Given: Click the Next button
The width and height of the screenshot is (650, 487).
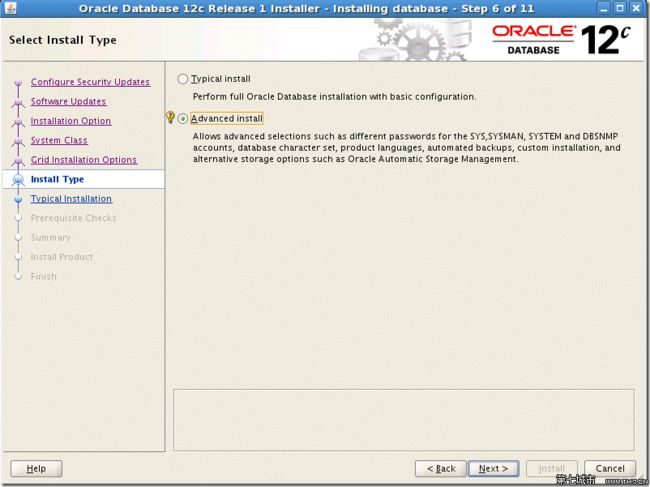Looking at the screenshot, I should point(493,469).
